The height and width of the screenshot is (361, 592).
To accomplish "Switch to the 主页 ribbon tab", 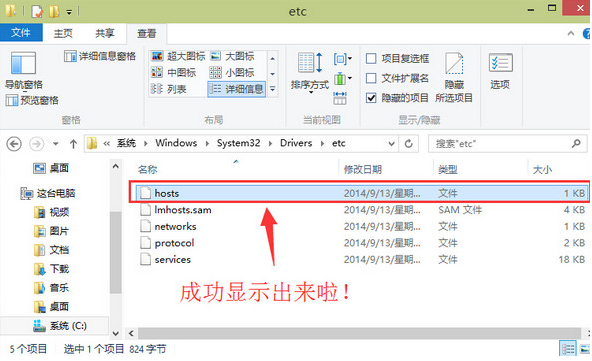I will coord(63,34).
